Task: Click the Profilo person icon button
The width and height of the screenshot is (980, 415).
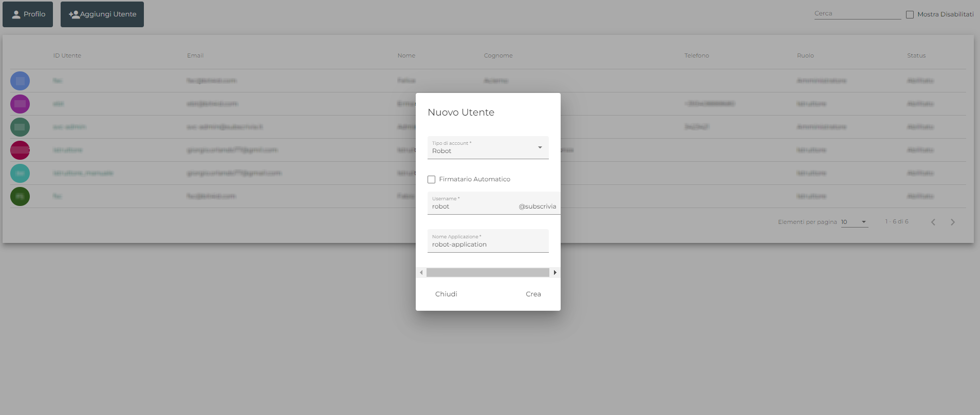Action: point(16,14)
